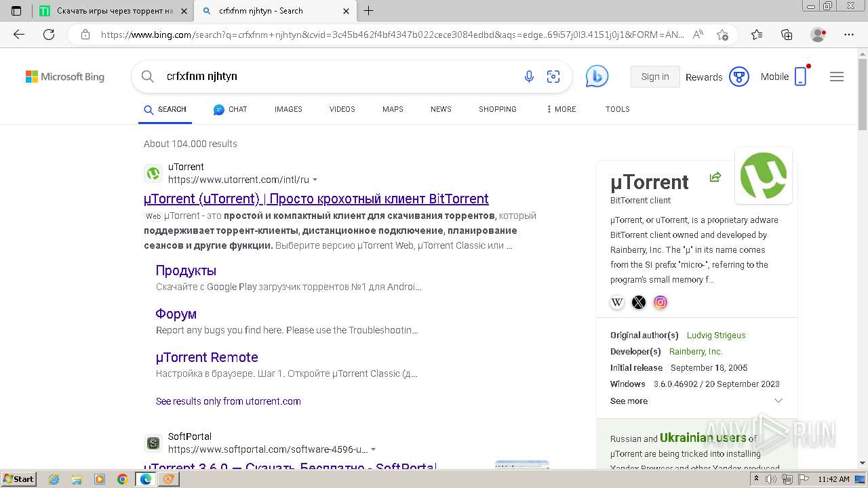This screenshot has width=868, height=488.
Task: Switch to the IMAGES tab
Action: pos(288,109)
